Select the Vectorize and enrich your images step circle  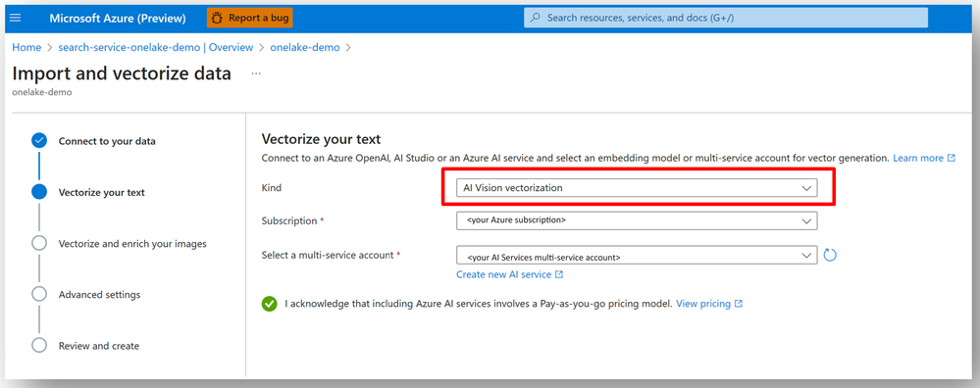(x=39, y=243)
